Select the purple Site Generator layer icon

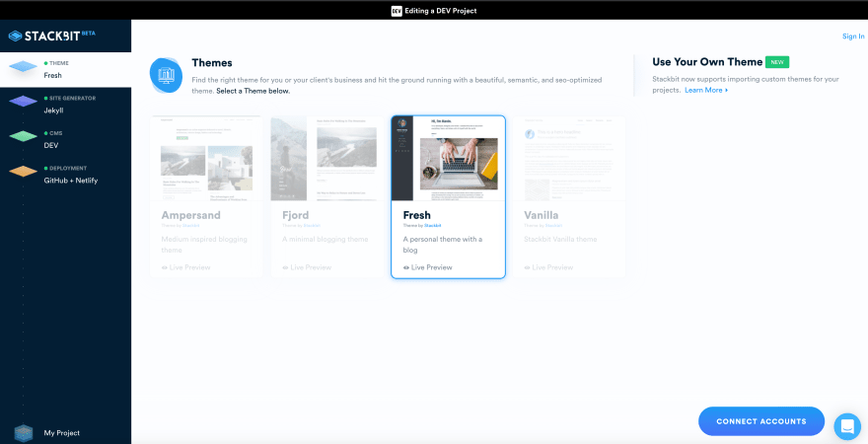click(23, 101)
